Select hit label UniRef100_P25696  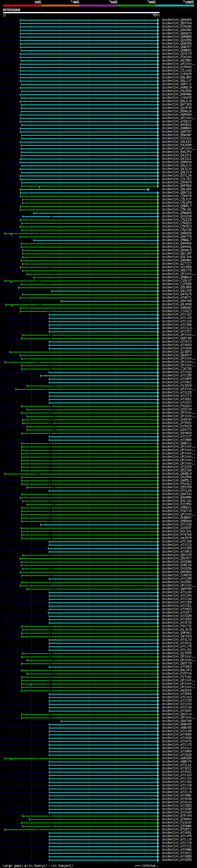point(177,26)
